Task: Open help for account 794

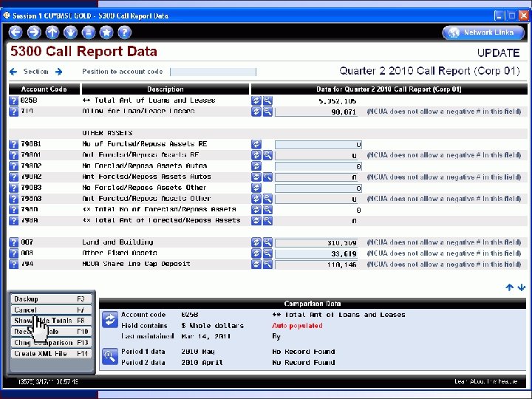Action: click(x=13, y=265)
